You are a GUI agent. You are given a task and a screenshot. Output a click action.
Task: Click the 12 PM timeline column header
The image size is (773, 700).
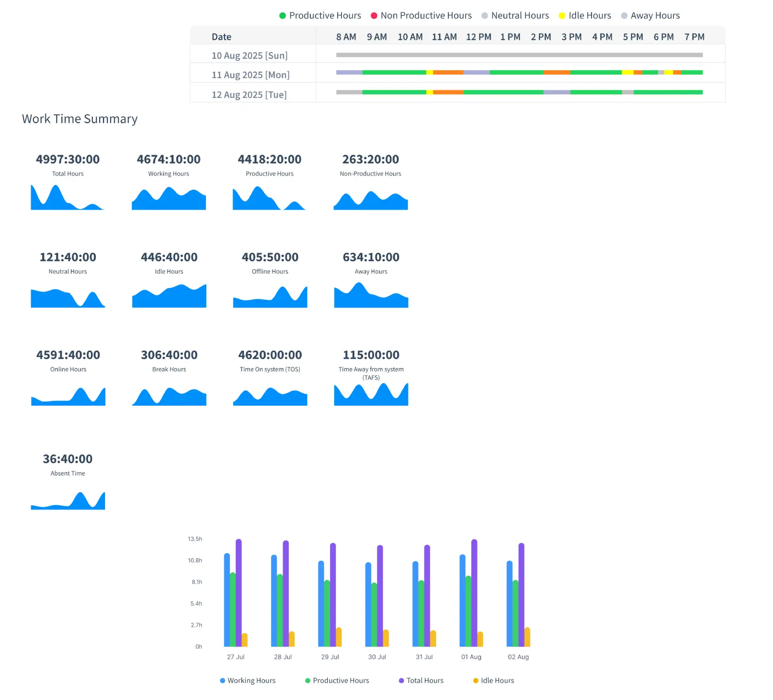pyautogui.click(x=478, y=37)
